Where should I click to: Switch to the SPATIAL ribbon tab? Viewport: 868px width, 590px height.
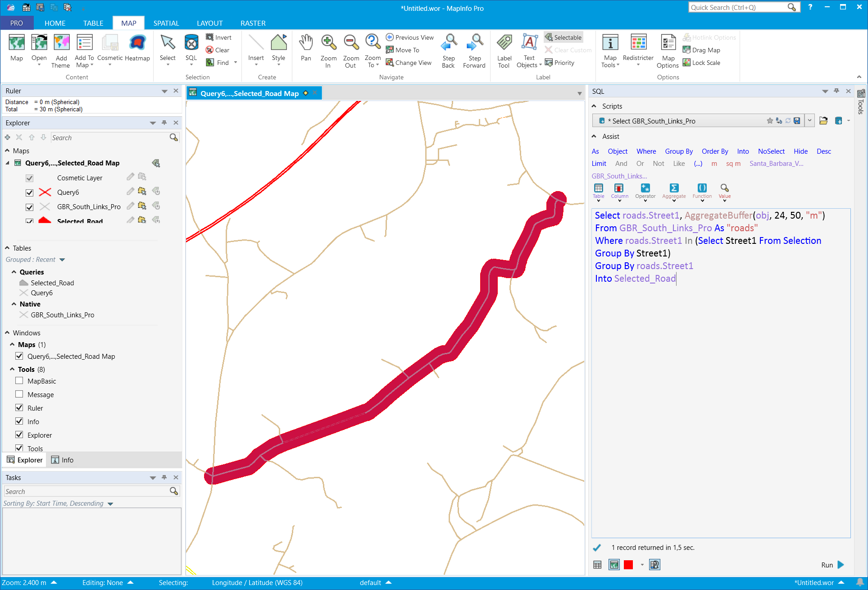pyautogui.click(x=166, y=23)
